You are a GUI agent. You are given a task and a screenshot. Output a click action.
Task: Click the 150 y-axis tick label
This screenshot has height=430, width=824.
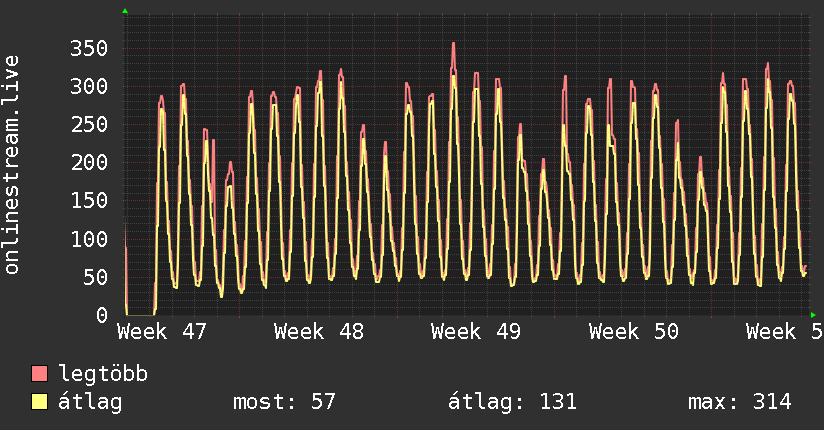(89, 201)
